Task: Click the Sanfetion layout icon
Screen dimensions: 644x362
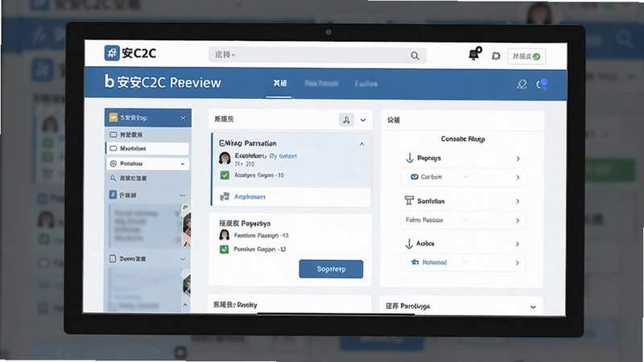Action: click(x=409, y=200)
